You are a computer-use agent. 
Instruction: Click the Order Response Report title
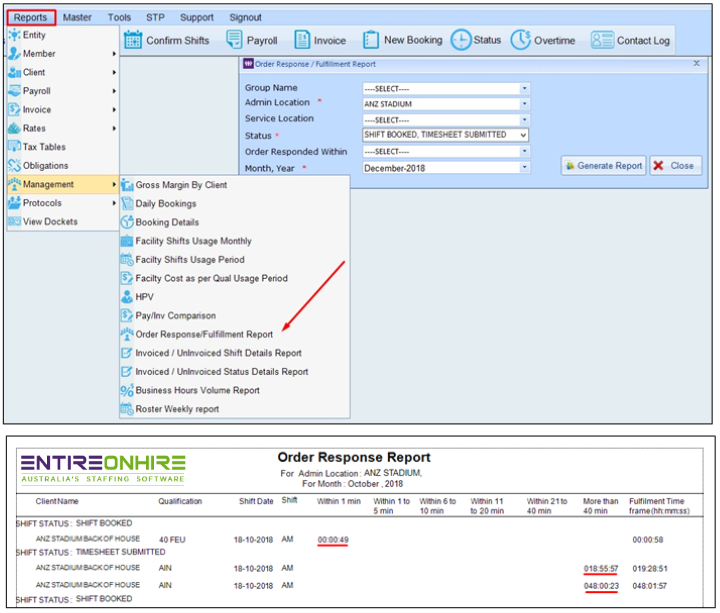(x=354, y=457)
